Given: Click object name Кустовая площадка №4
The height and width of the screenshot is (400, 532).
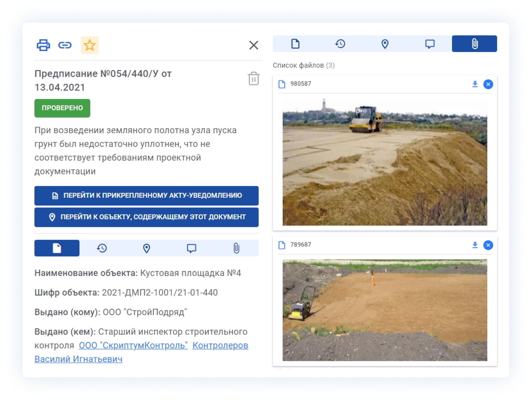Looking at the screenshot, I should coord(191,273).
